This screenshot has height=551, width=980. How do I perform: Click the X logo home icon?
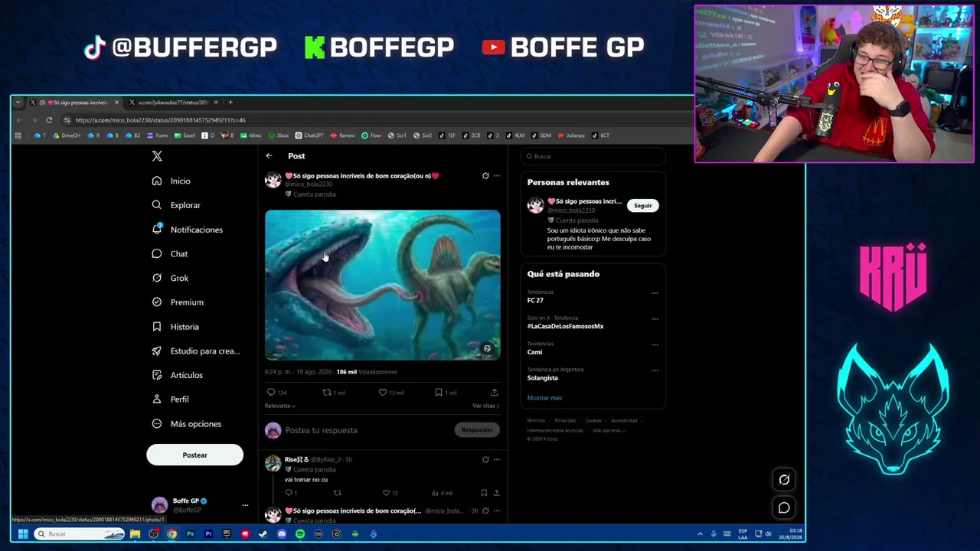pyautogui.click(x=157, y=156)
